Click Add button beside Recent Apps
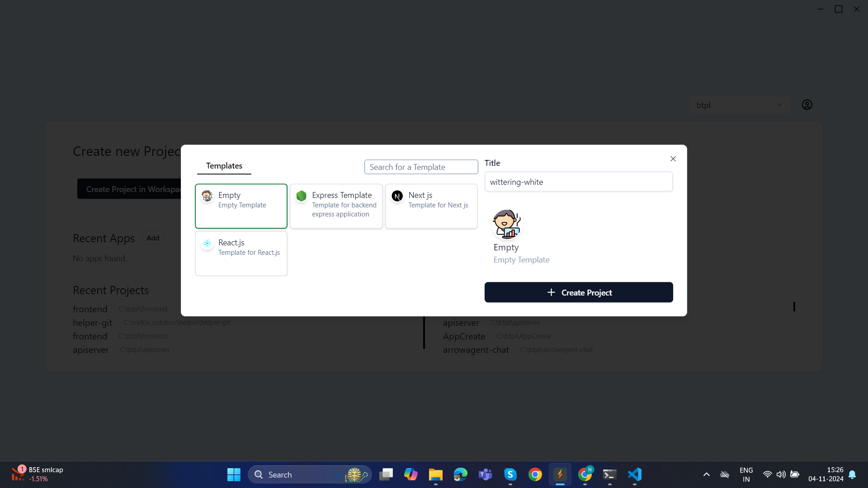The width and height of the screenshot is (868, 488). [x=153, y=238]
